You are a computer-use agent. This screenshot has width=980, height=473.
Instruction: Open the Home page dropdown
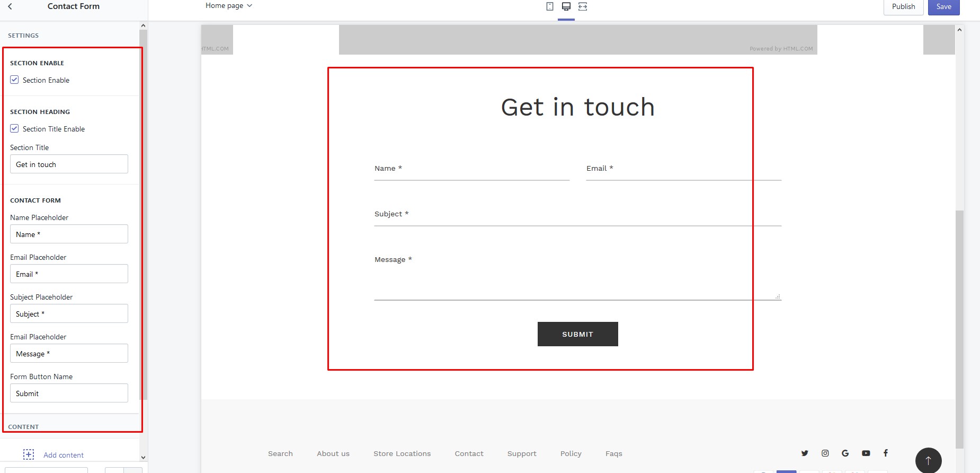click(x=229, y=6)
